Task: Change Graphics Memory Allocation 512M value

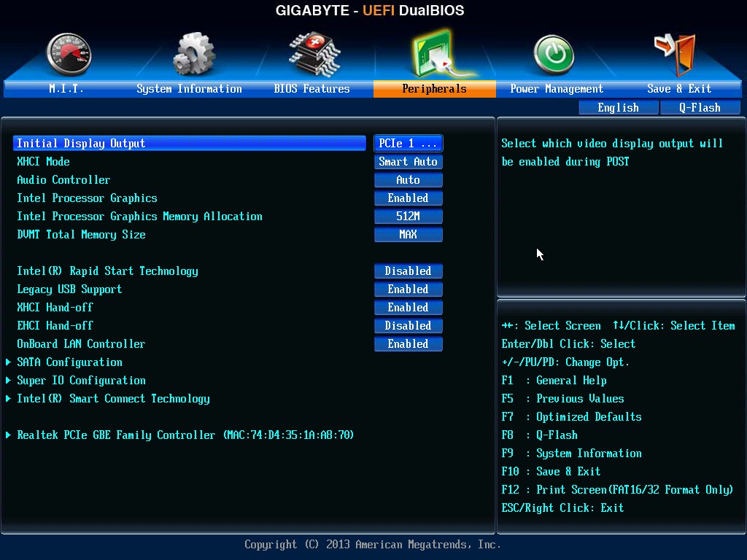Action: click(x=408, y=217)
